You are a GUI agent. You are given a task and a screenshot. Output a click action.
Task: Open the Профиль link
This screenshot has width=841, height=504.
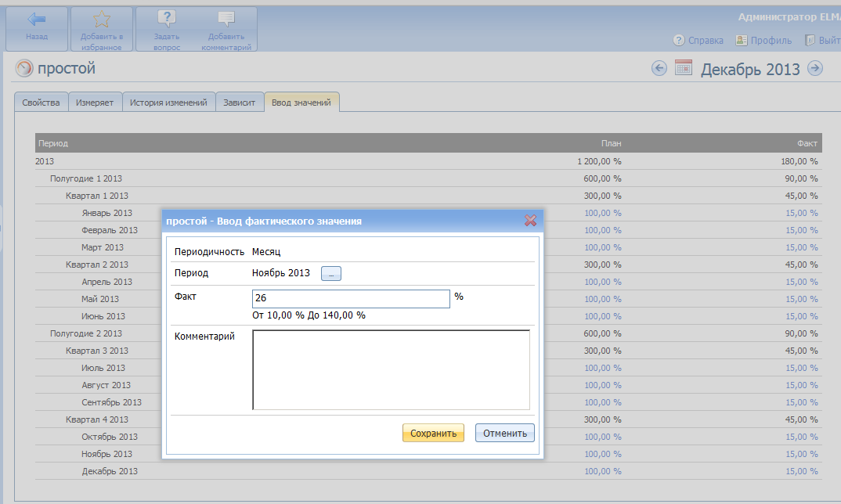point(763,41)
